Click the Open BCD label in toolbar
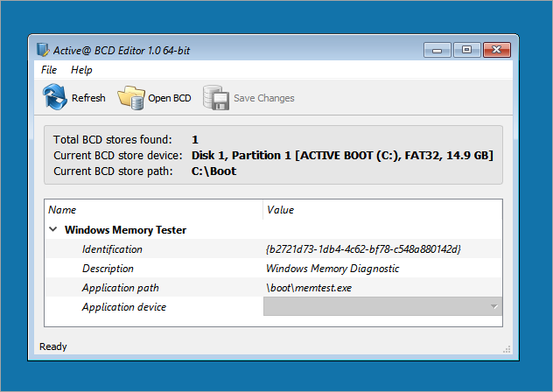This screenshot has height=392, width=553. (170, 98)
